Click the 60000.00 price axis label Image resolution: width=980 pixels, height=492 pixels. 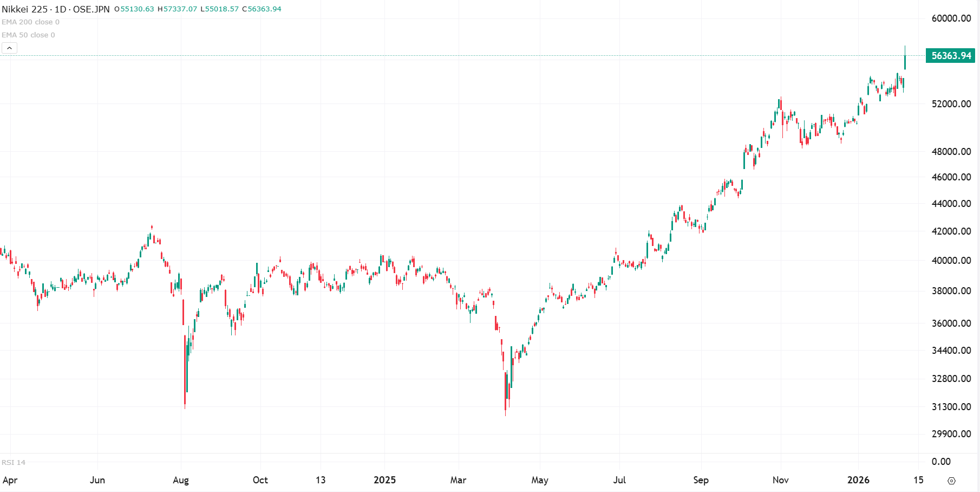click(951, 18)
